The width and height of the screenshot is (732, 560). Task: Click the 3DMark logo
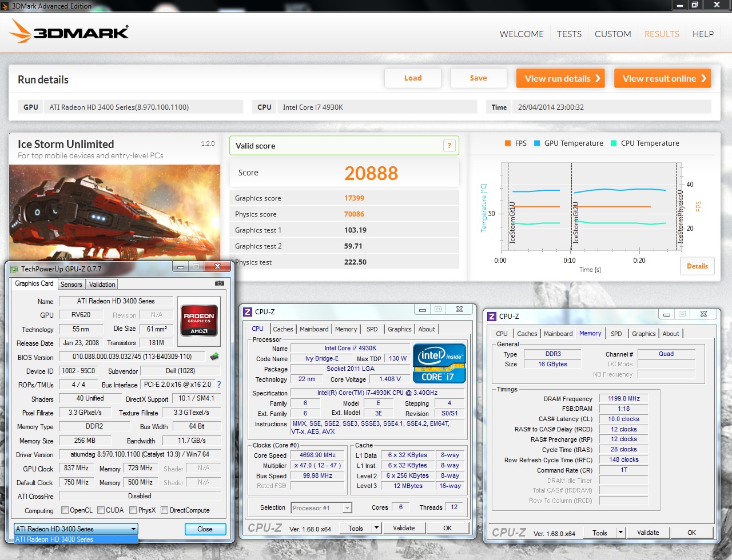pyautogui.click(x=69, y=31)
